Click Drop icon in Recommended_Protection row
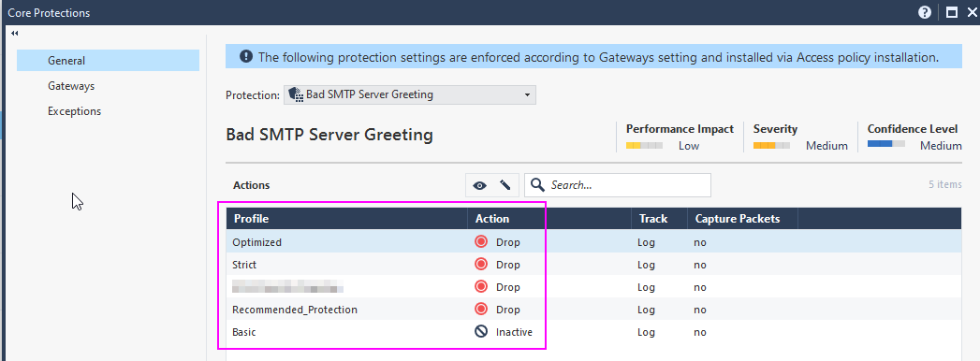The image size is (980, 361). coord(480,310)
